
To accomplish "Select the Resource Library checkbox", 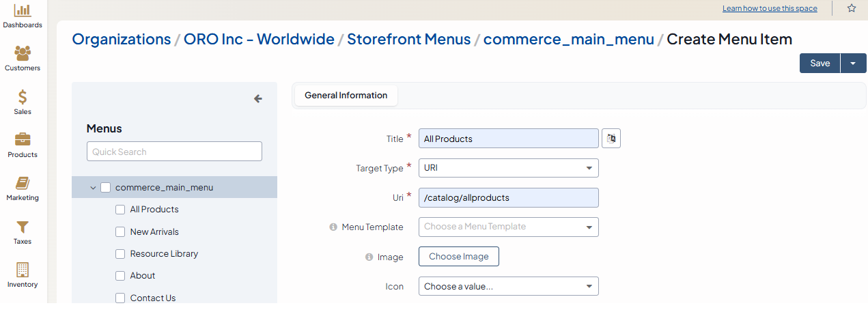I will tap(120, 254).
